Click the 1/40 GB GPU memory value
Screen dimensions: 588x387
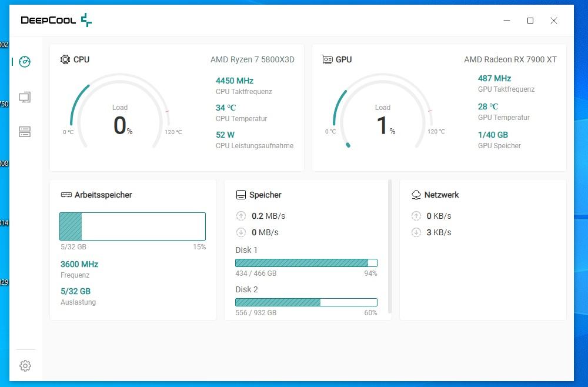coord(493,135)
